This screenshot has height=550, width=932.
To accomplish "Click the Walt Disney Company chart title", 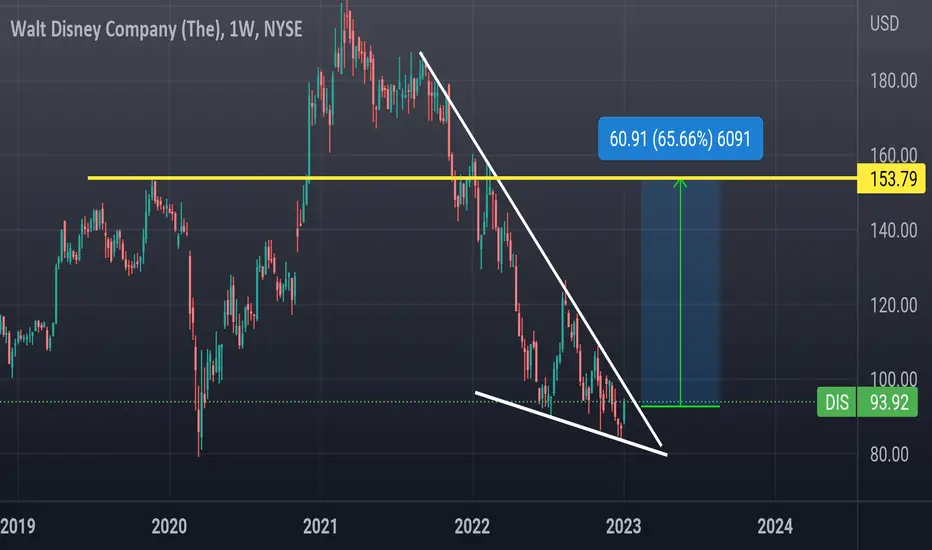I will [156, 29].
